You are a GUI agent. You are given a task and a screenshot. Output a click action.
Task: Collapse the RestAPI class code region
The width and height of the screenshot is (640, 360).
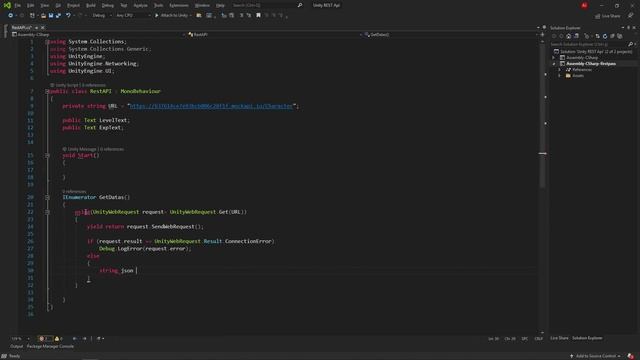47,91
